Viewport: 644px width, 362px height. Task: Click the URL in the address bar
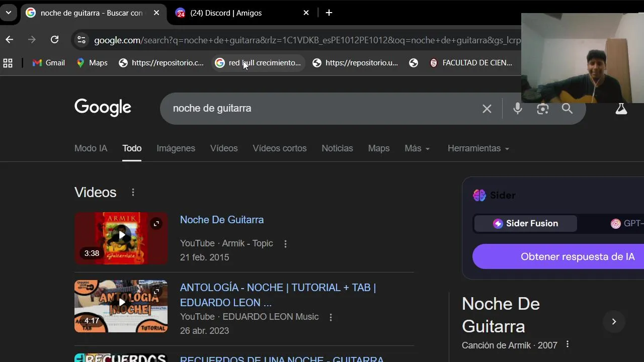click(307, 40)
